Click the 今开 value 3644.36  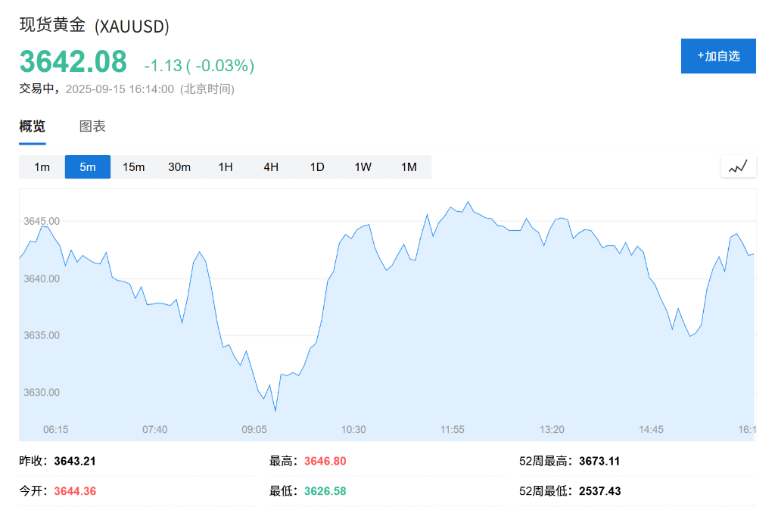[75, 491]
